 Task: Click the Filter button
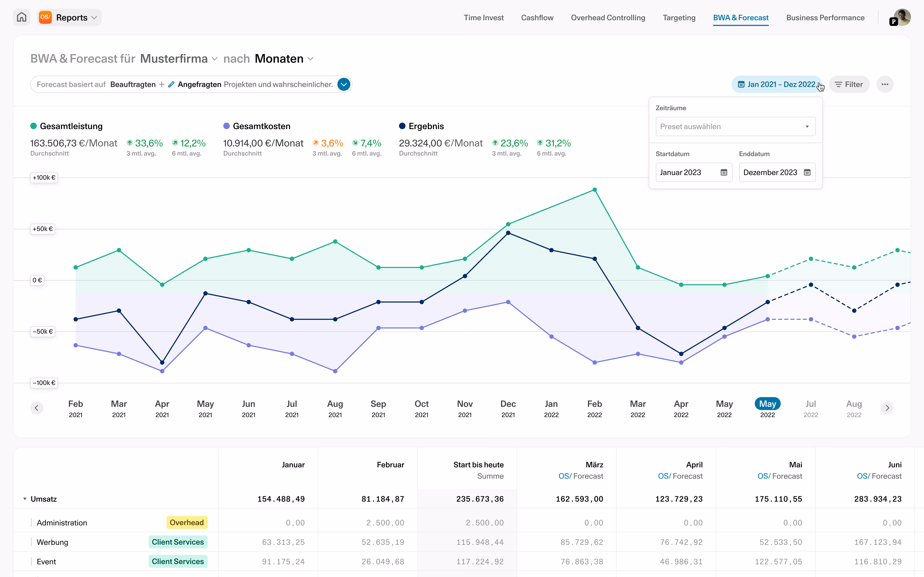[x=849, y=84]
